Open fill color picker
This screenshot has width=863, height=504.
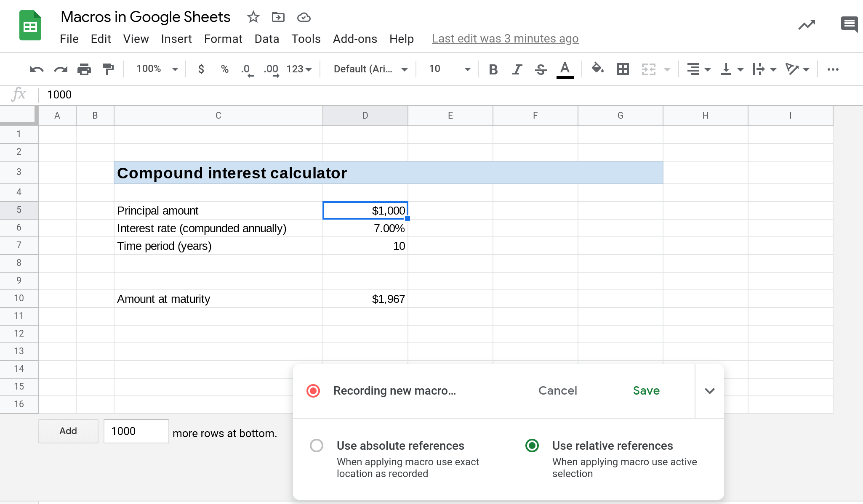[597, 69]
